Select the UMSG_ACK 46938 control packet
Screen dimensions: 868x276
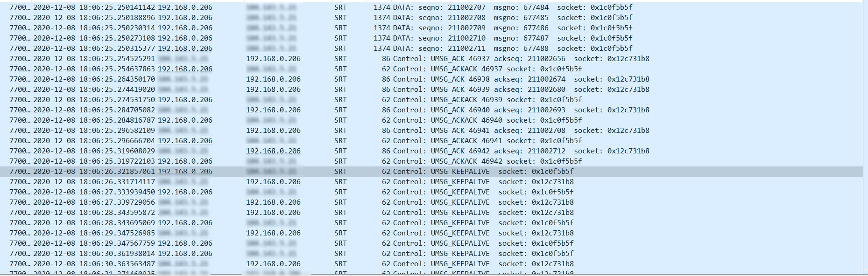[420, 79]
